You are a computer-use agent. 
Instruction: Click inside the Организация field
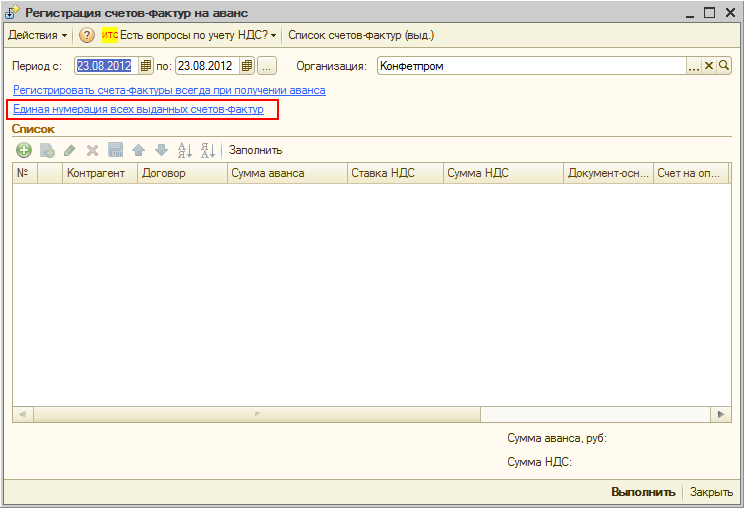click(532, 66)
